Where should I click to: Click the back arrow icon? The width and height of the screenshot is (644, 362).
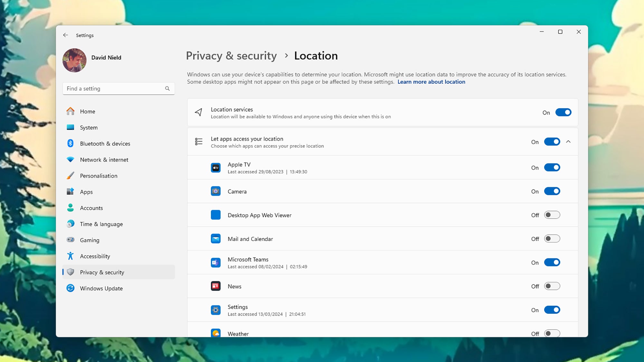[x=66, y=35]
